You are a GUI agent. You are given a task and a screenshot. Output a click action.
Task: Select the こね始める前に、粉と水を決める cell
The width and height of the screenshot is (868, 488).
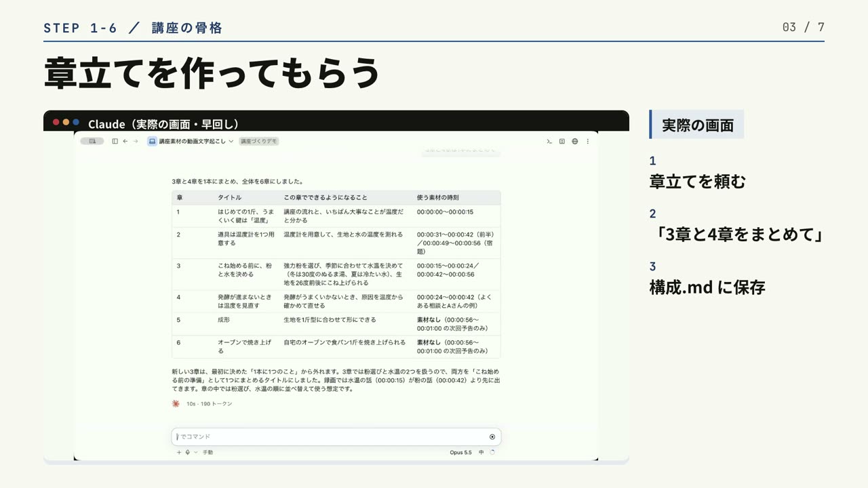point(246,270)
